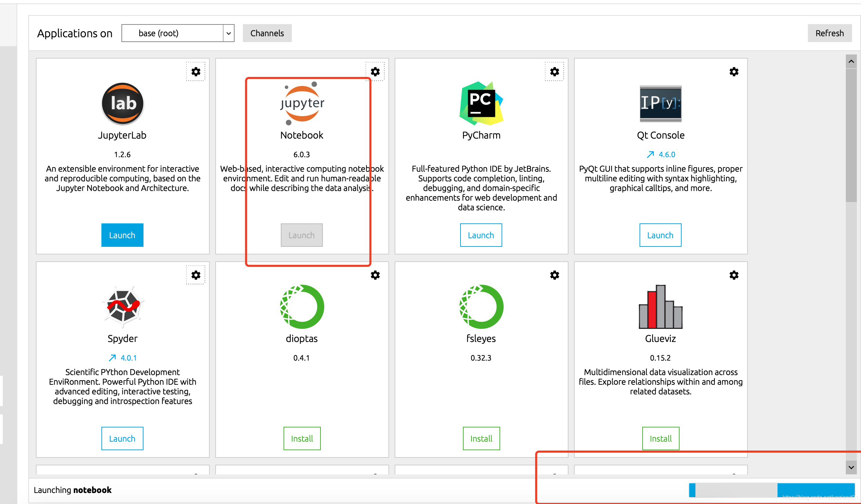This screenshot has width=861, height=504.
Task: Click the Notebook title text
Action: tap(302, 135)
